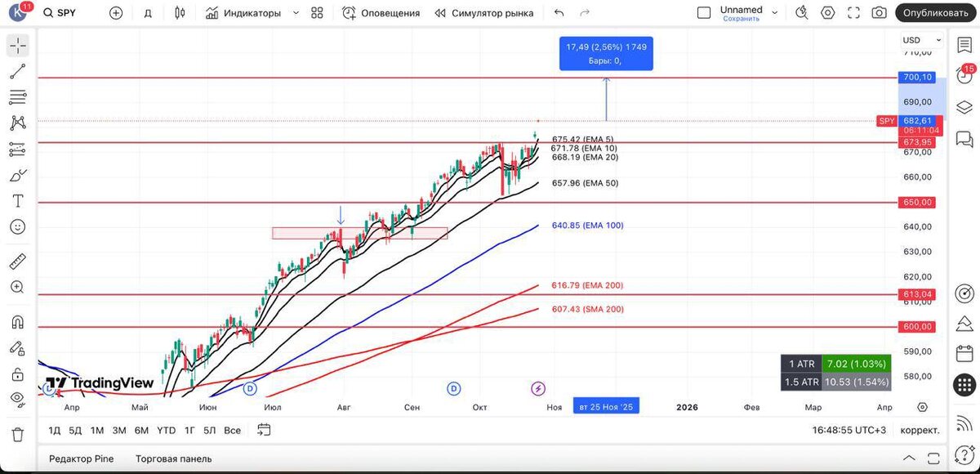The height and width of the screenshot is (474, 980).
Task: Expand favorites arrow next to Индикаторы
Action: coord(296,13)
